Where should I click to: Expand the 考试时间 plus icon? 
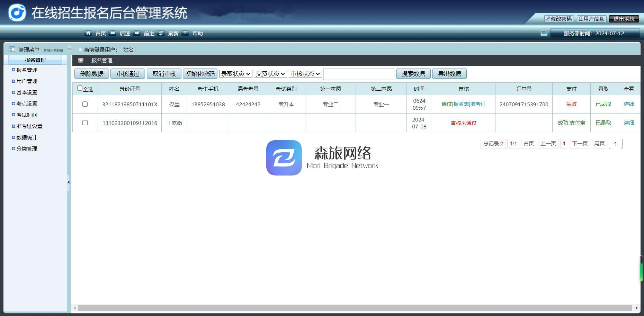coord(14,115)
